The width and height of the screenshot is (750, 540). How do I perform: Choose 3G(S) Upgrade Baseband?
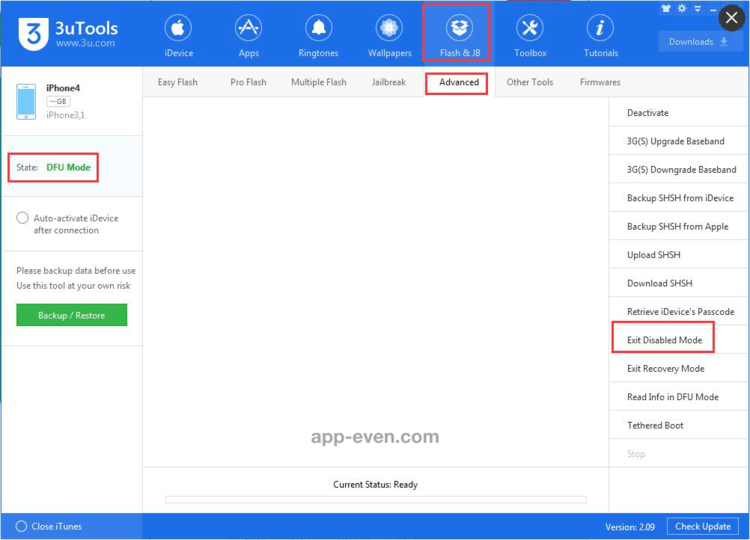tap(678, 141)
